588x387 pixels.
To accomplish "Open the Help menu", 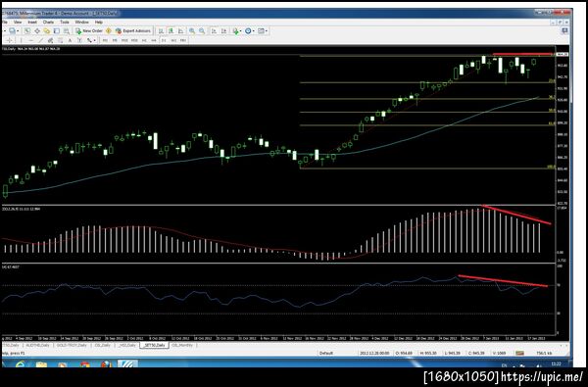I will [99, 23].
